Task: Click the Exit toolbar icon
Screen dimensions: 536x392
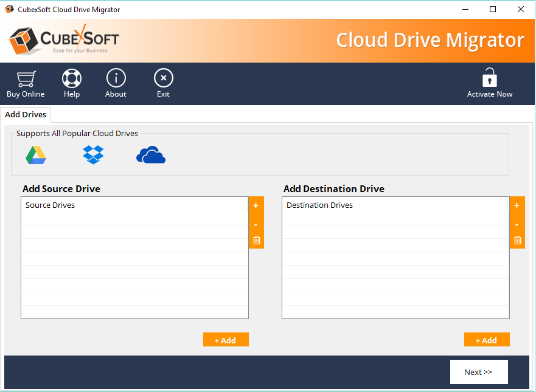Action: [163, 78]
